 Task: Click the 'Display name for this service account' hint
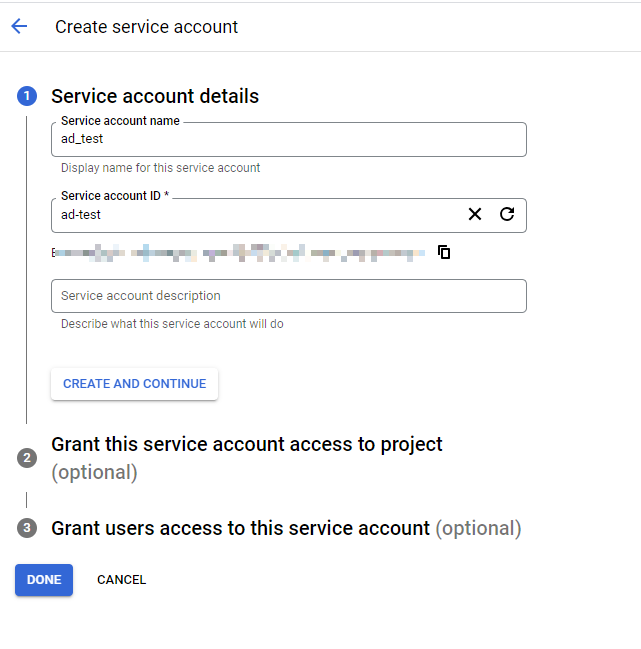coord(161,168)
